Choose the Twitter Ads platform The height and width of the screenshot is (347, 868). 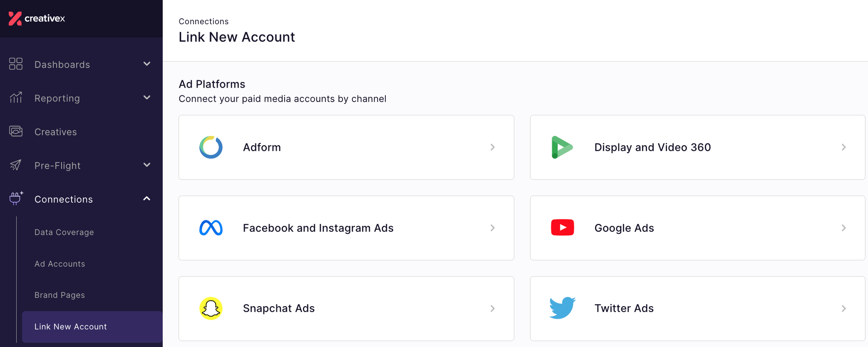pyautogui.click(x=697, y=308)
